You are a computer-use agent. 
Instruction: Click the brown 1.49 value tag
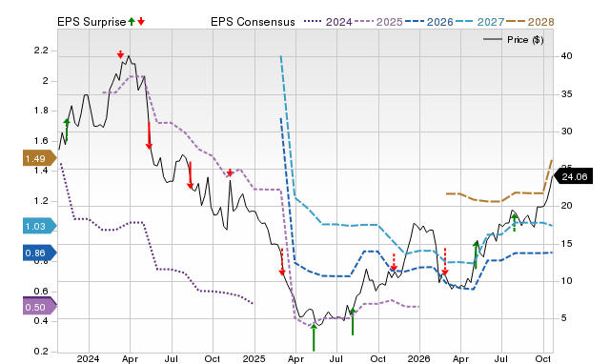(39, 158)
